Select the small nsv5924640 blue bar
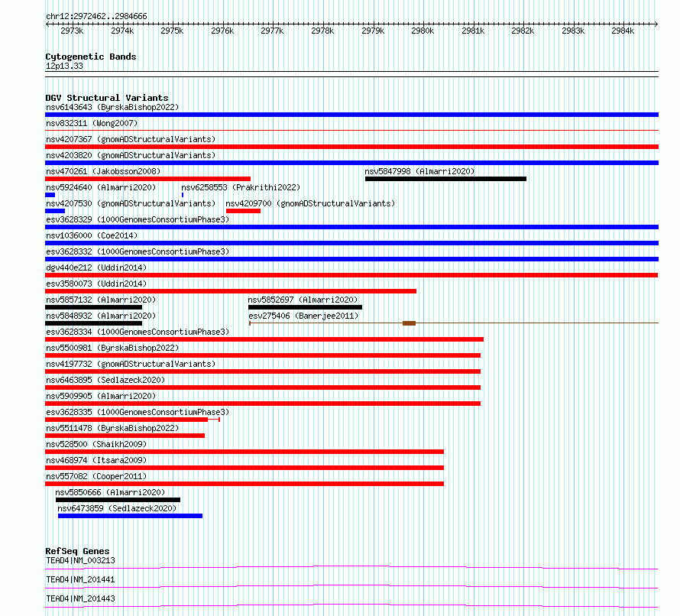The height and width of the screenshot is (616, 680). click(x=50, y=195)
